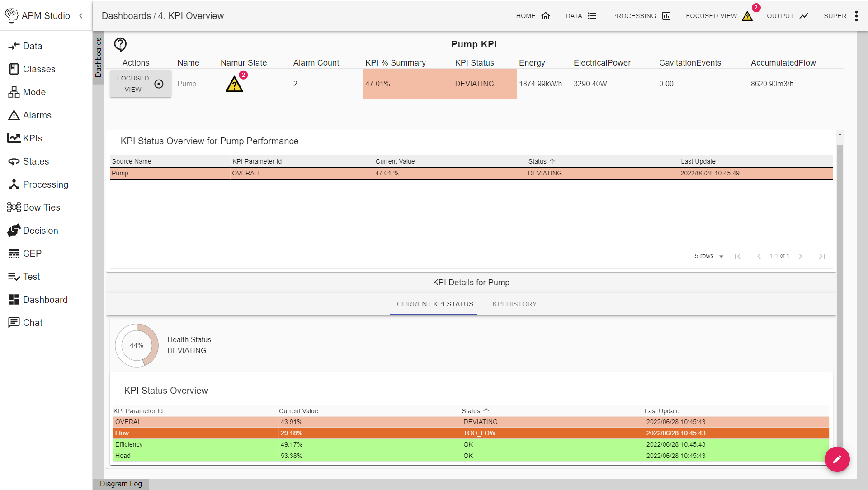Open the edit pencil floating action button

coord(837,459)
